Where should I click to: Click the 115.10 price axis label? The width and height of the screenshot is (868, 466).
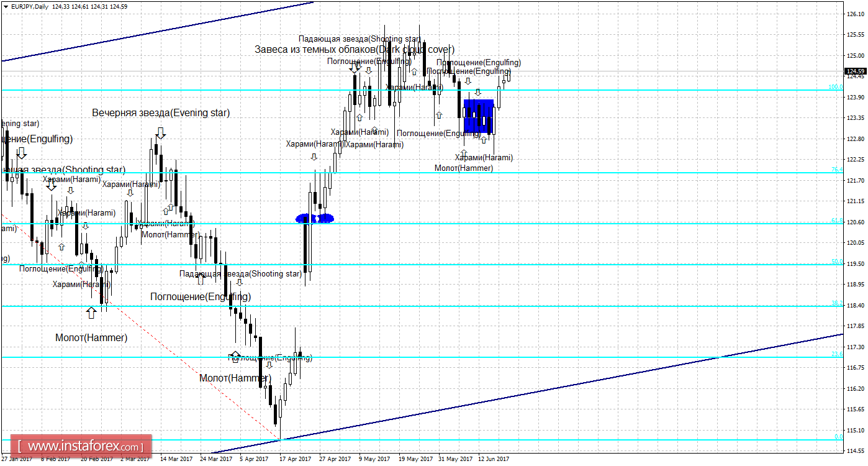click(856, 430)
